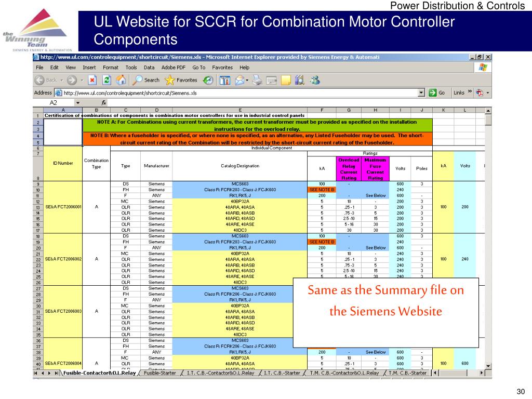Open the Edit menu
Image resolution: width=532 pixels, height=399 pixels.
point(54,68)
